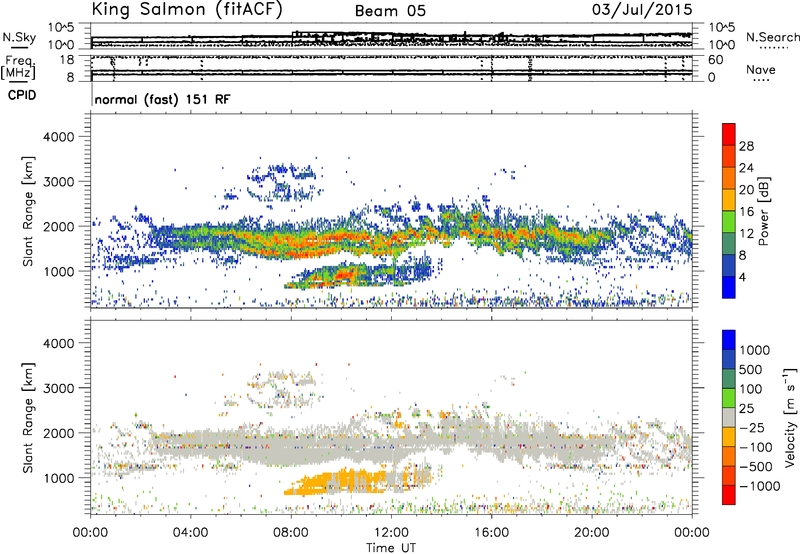Screen dimensions: 800x554
Task: Click the "-1000" label on Velocity scale
Action: tap(760, 486)
